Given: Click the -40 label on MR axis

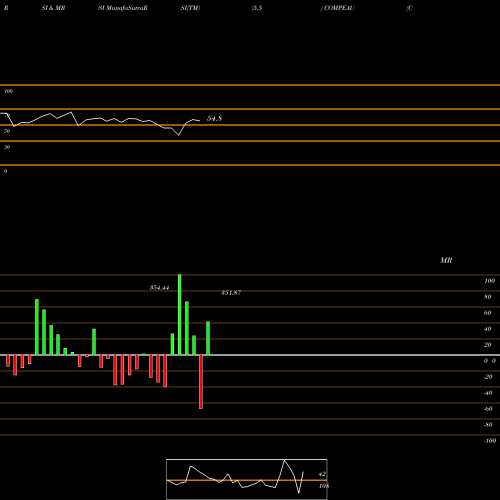Looking at the screenshot, I should pyautogui.click(x=488, y=393).
